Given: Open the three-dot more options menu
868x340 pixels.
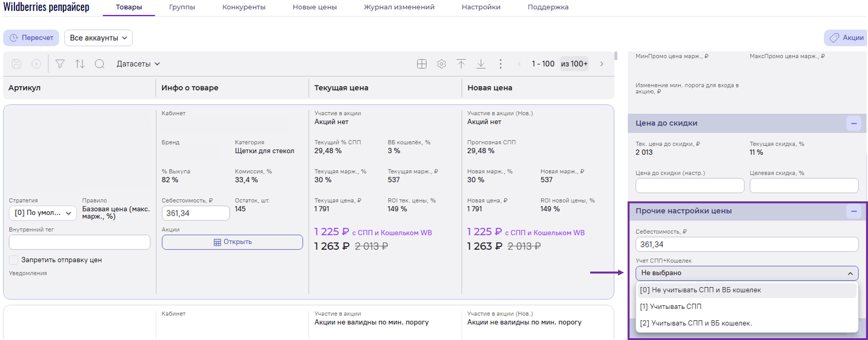Looking at the screenshot, I should (x=500, y=64).
